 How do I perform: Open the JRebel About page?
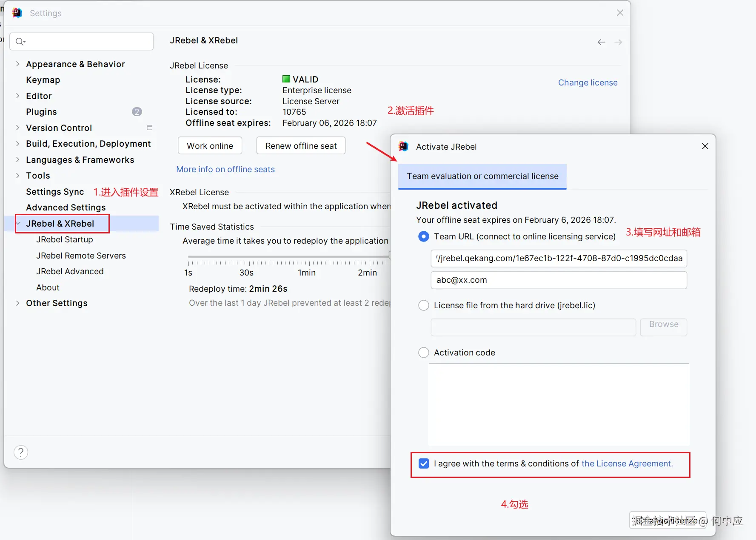(x=48, y=287)
